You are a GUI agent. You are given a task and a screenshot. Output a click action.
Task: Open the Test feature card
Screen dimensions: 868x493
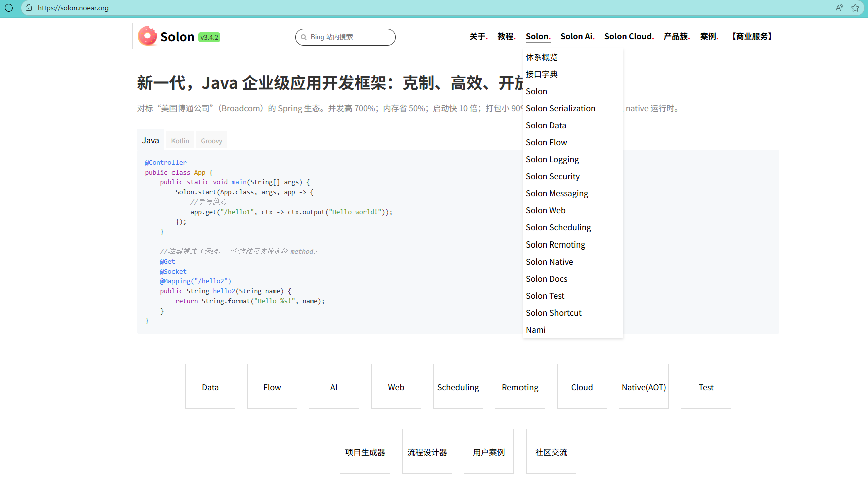click(706, 386)
